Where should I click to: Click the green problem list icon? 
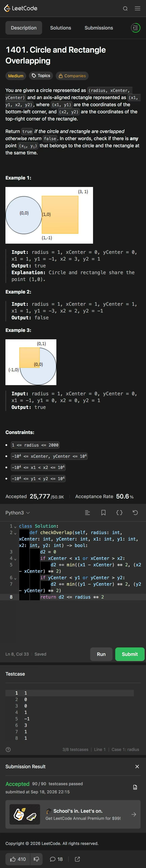pyautogui.click(x=135, y=28)
